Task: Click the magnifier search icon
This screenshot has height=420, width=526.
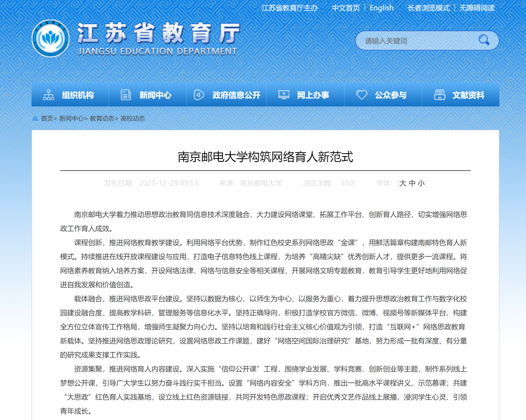Action: (484, 40)
